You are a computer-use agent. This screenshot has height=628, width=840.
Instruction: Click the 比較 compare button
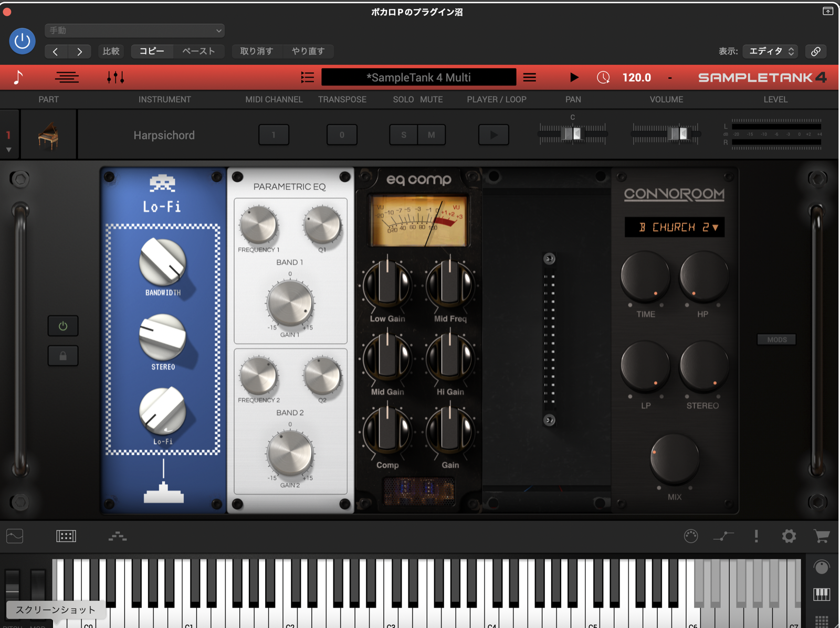click(x=111, y=51)
